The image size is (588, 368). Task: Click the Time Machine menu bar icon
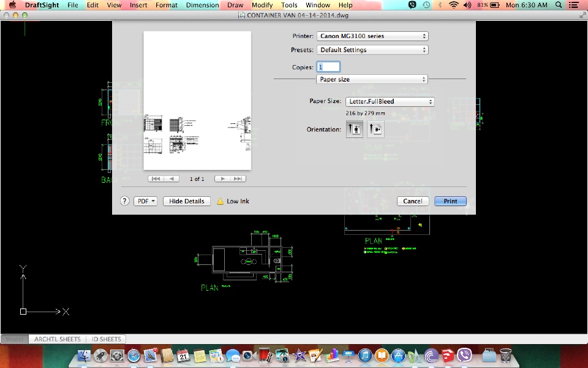coord(426,5)
